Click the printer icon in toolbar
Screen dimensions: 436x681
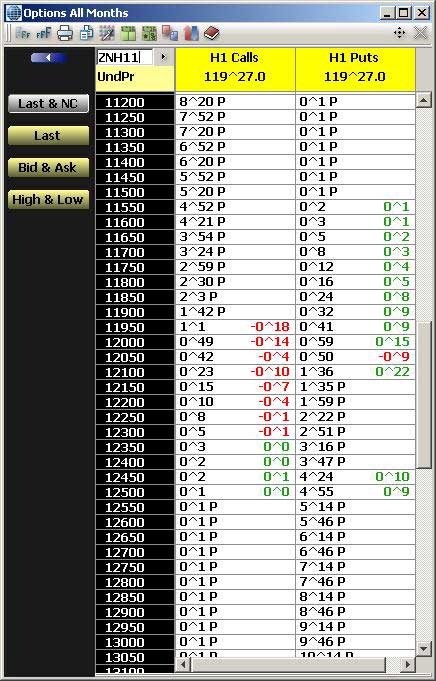click(65, 33)
